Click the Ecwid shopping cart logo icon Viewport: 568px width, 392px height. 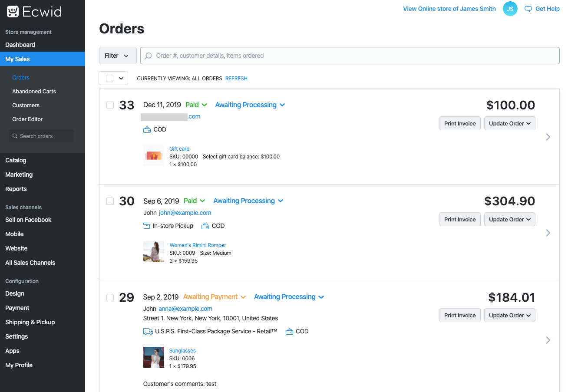[x=13, y=11]
